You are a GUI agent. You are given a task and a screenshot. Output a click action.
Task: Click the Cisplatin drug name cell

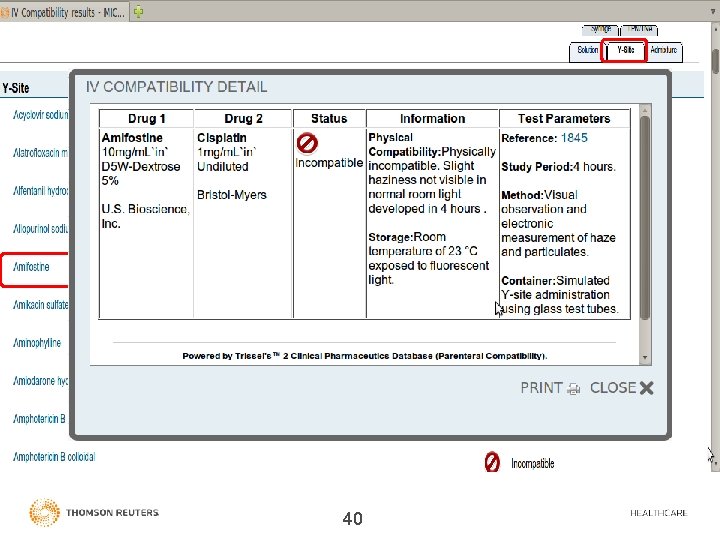(222, 138)
